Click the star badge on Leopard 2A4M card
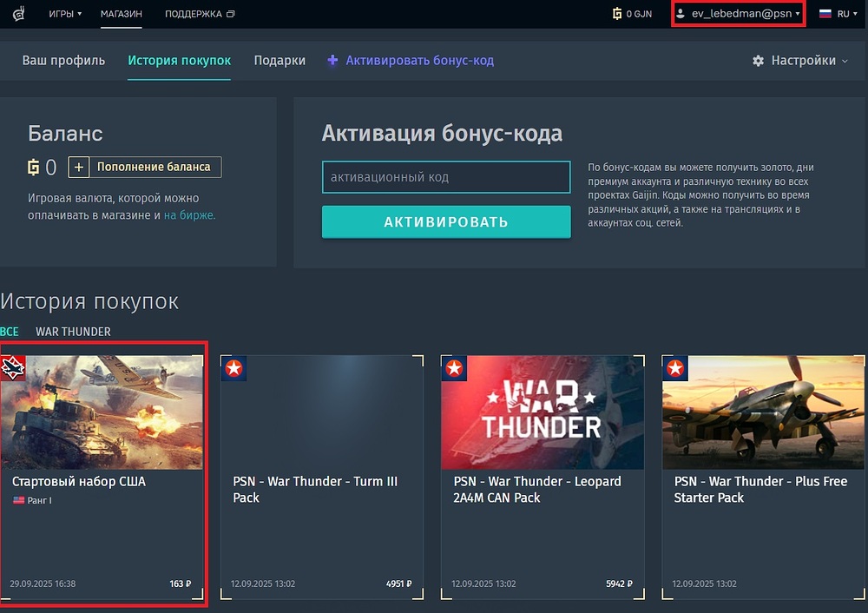Viewport: 868px width, 613px height. (x=455, y=368)
